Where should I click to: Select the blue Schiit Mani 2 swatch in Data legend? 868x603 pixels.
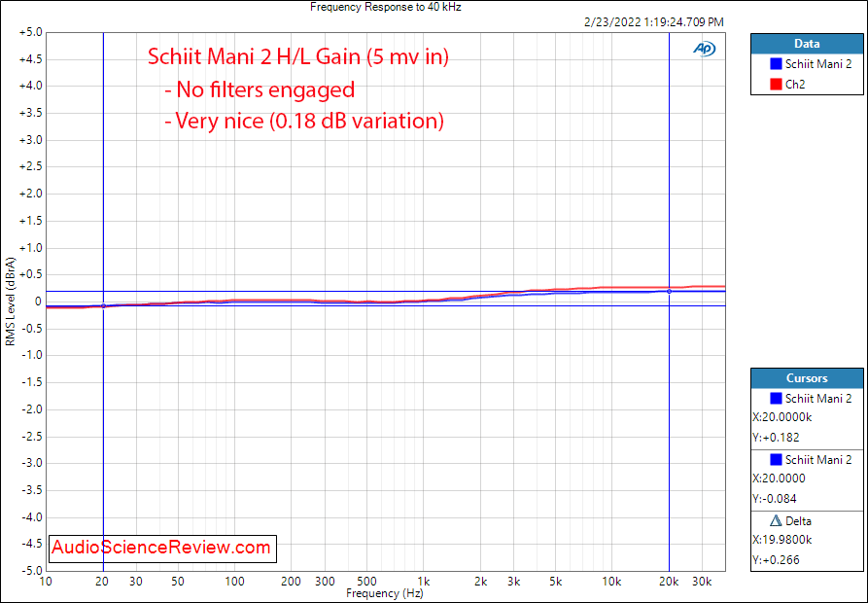point(776,63)
